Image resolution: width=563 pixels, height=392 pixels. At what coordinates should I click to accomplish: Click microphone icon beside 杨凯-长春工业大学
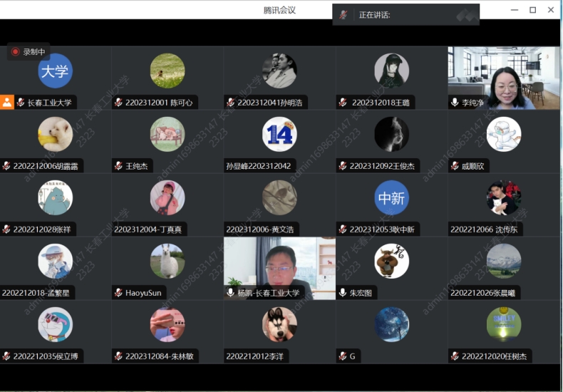[x=230, y=293]
